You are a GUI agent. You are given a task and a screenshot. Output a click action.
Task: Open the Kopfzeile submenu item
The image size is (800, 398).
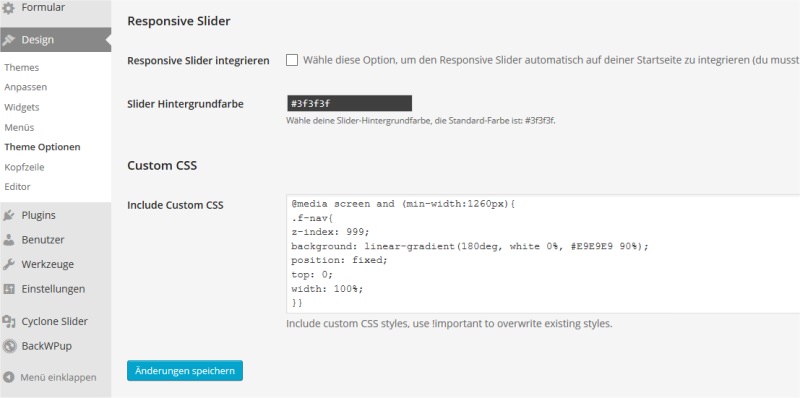(24, 167)
